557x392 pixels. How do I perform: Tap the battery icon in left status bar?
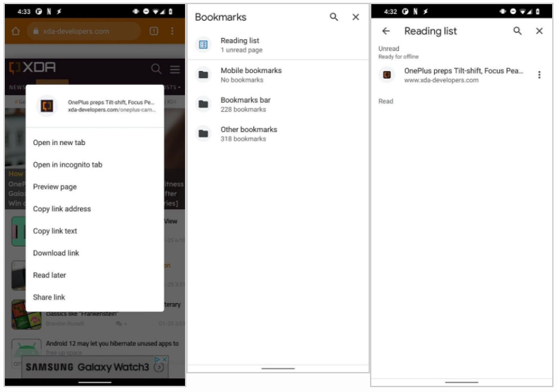pyautogui.click(x=170, y=11)
